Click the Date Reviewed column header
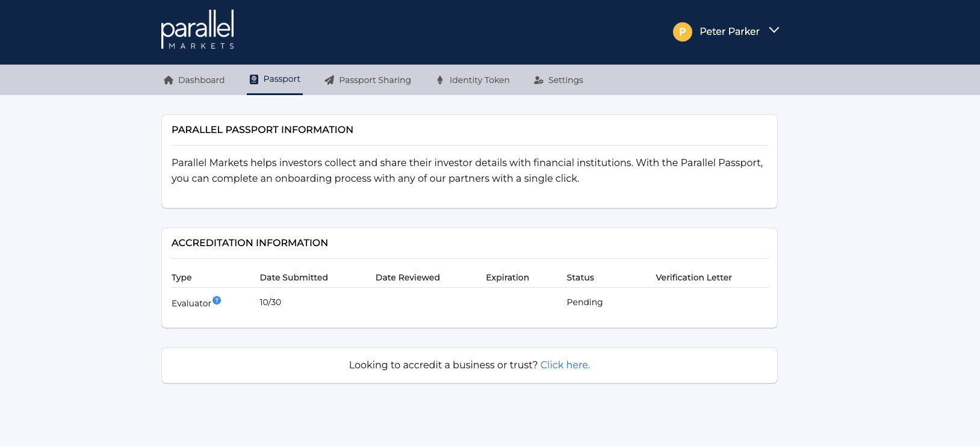This screenshot has height=446, width=980. [x=408, y=277]
